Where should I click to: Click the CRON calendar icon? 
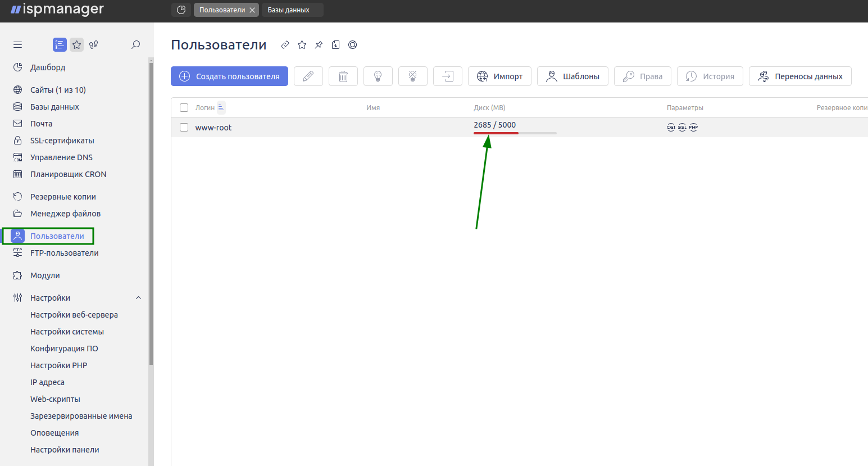18,174
